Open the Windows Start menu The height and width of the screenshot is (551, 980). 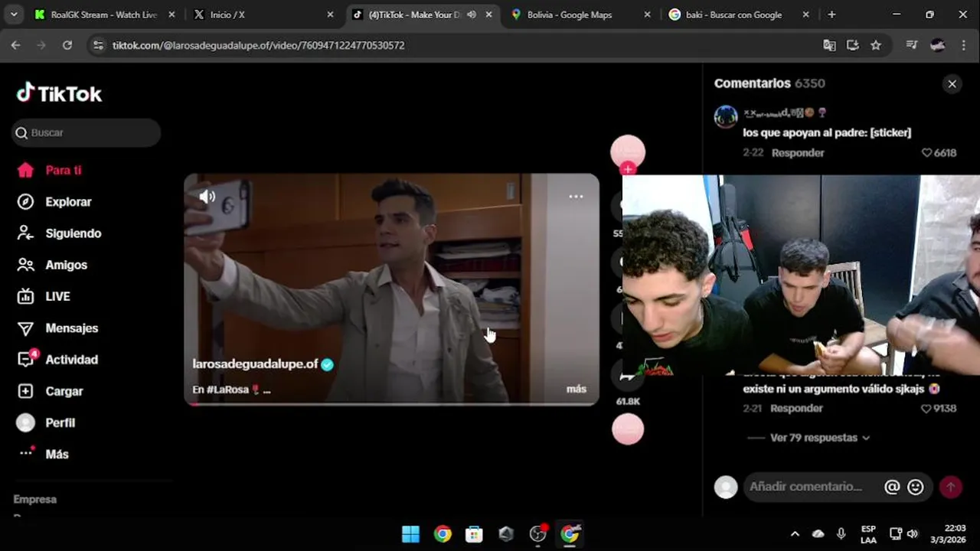[411, 533]
